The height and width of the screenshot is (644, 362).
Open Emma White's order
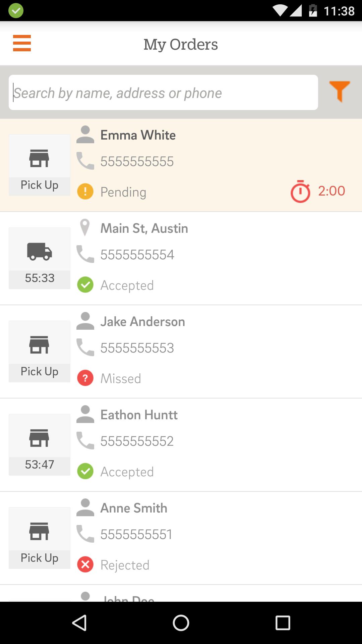tap(215, 165)
